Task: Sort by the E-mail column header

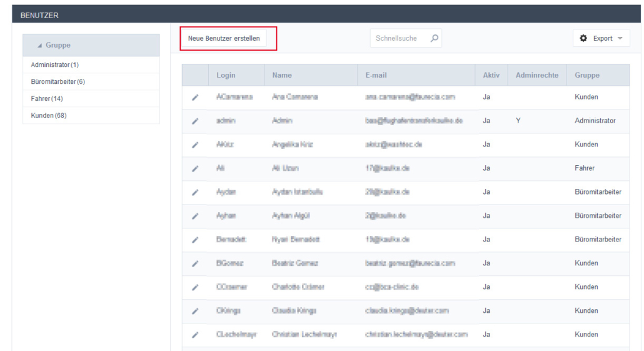Action: pyautogui.click(x=376, y=75)
